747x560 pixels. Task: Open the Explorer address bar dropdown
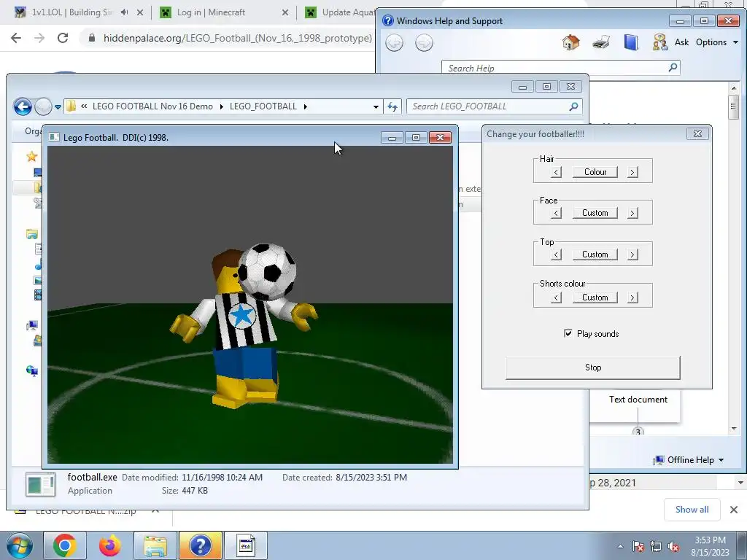tap(376, 106)
